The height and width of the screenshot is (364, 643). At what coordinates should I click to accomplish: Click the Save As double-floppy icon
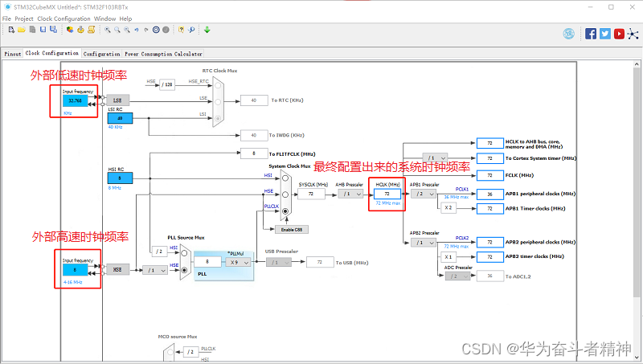click(x=53, y=30)
